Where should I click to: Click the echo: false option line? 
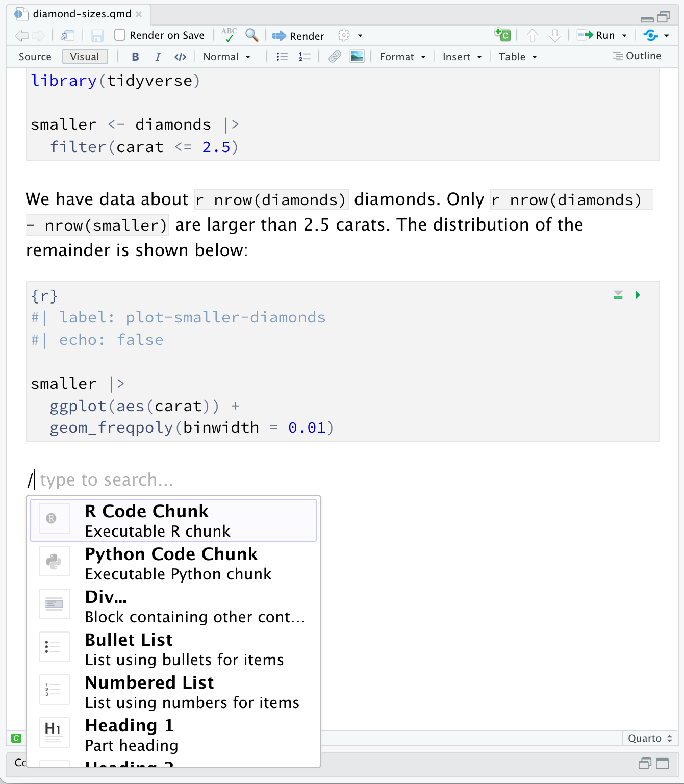[97, 340]
